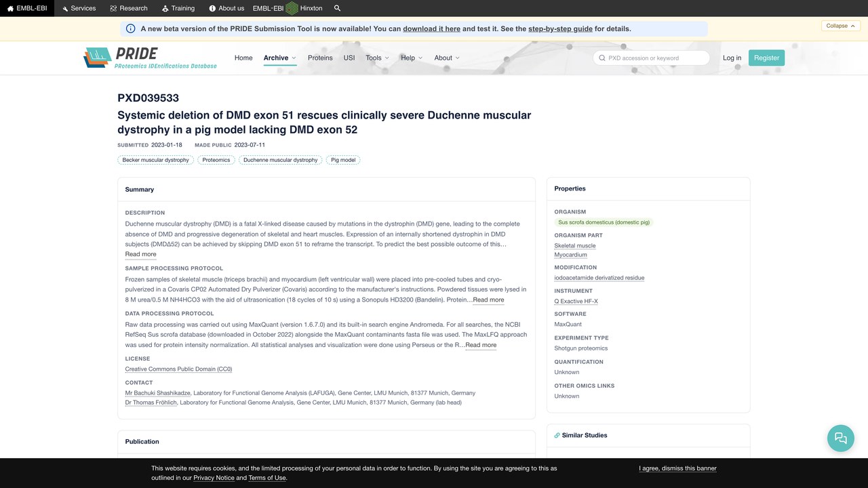
Task: Expand the Help dropdown menu
Action: [412, 58]
